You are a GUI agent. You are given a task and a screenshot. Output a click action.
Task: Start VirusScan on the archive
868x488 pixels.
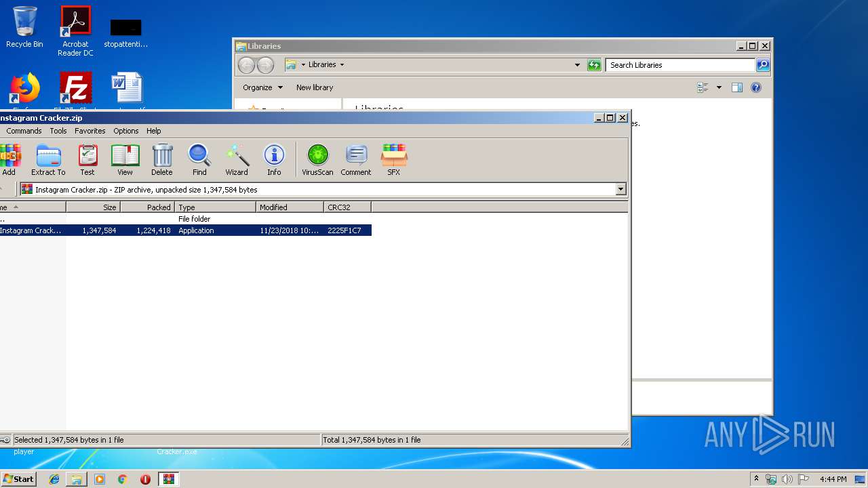(317, 160)
